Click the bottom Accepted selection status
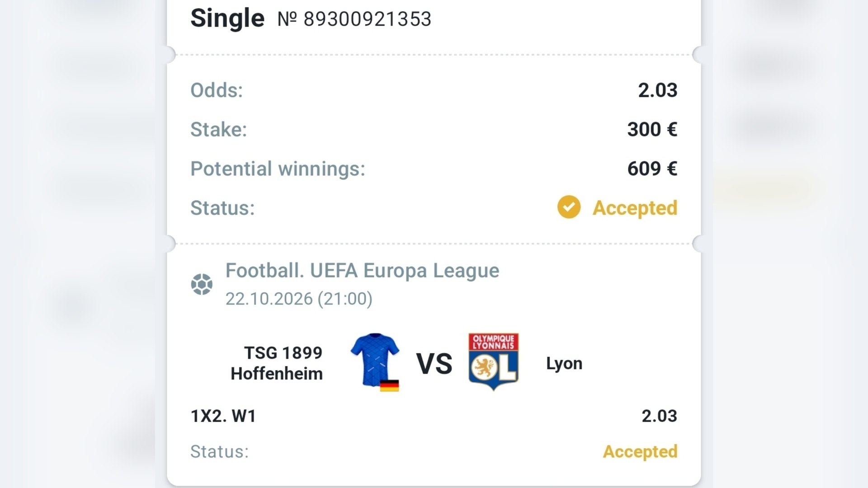This screenshot has height=488, width=868. coord(640,451)
